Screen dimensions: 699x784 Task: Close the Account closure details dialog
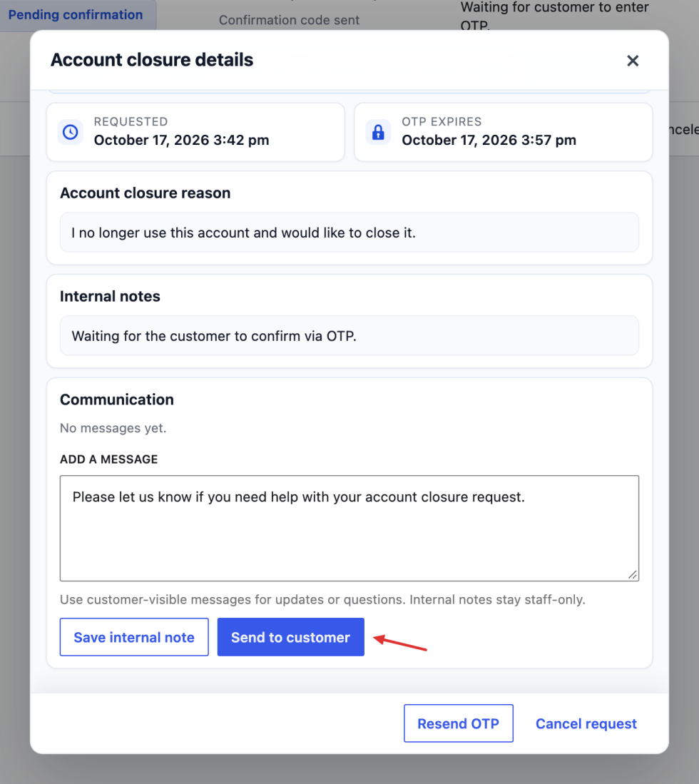pyautogui.click(x=633, y=61)
